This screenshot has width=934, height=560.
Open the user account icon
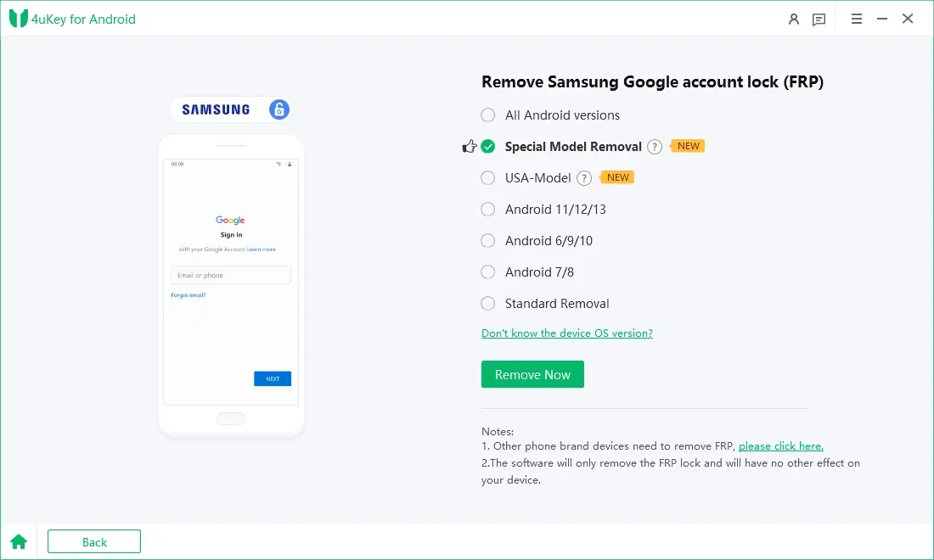[794, 19]
